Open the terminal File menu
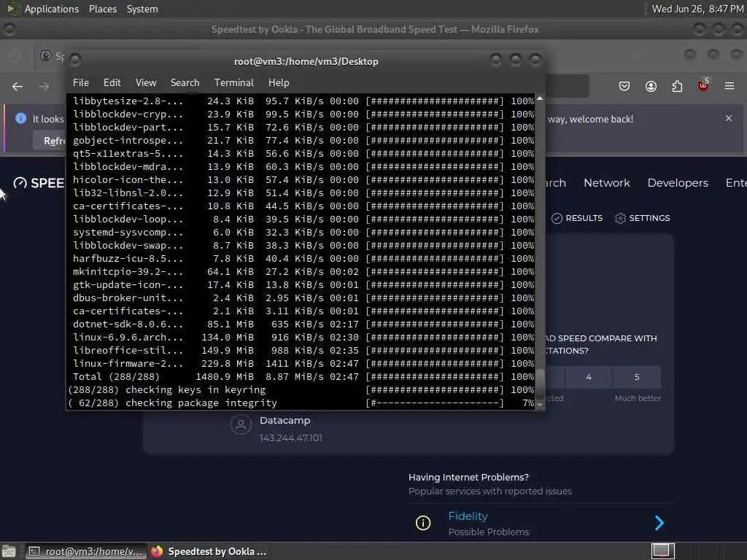The height and width of the screenshot is (560, 747). [80, 82]
